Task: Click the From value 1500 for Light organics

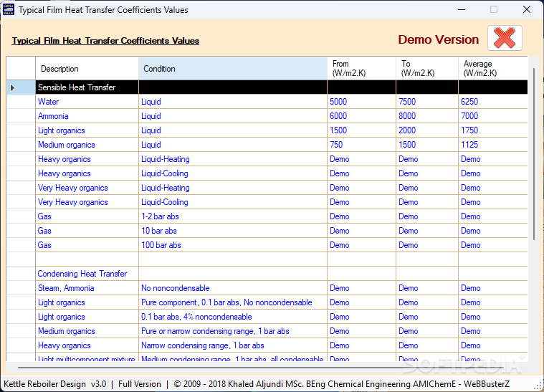Action: pos(361,130)
